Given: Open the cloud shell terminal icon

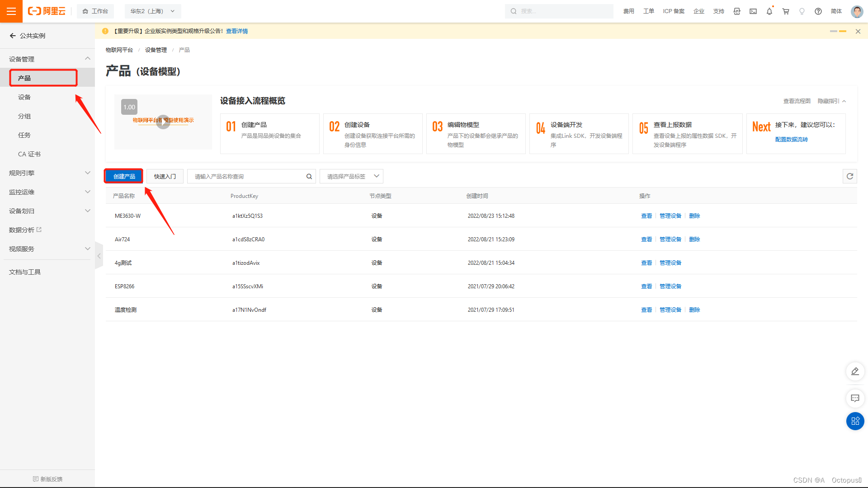Looking at the screenshot, I should (x=753, y=11).
